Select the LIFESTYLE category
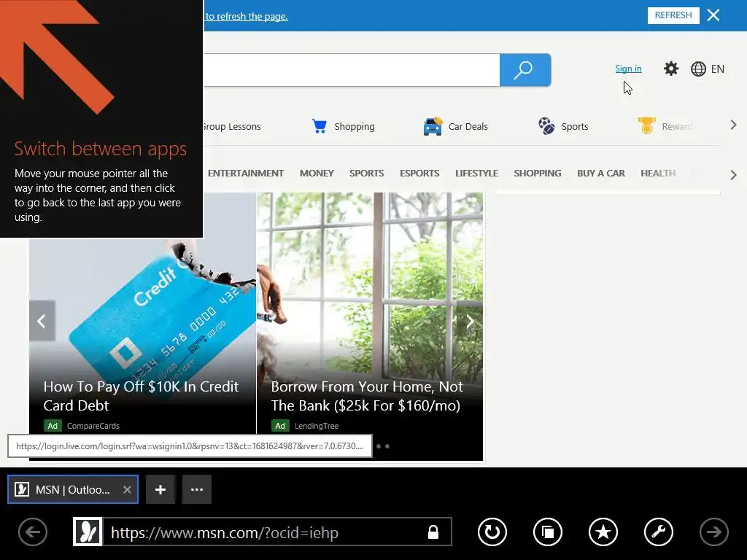 click(476, 174)
